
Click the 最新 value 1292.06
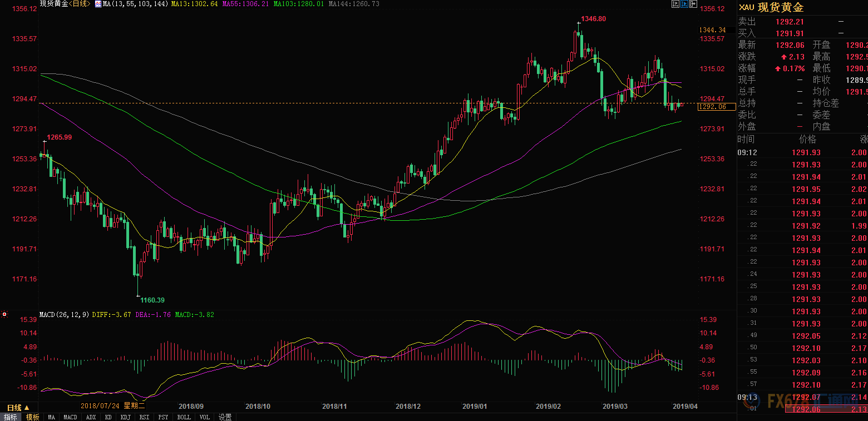pos(790,45)
